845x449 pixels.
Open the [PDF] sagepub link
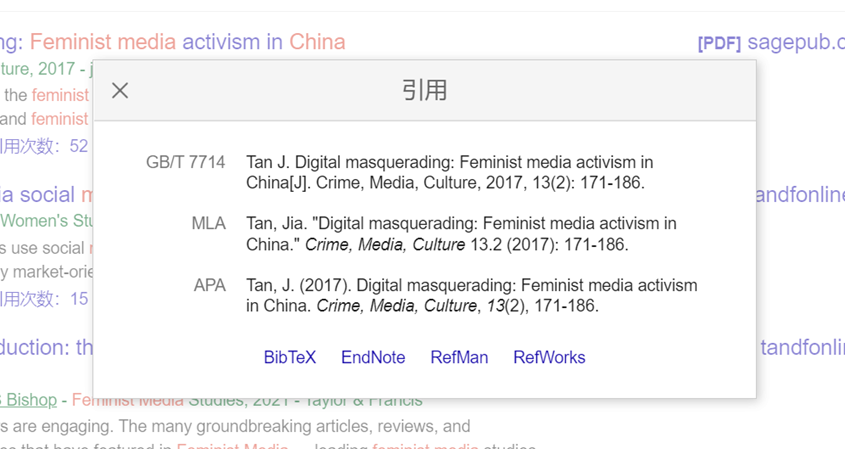tap(771, 42)
